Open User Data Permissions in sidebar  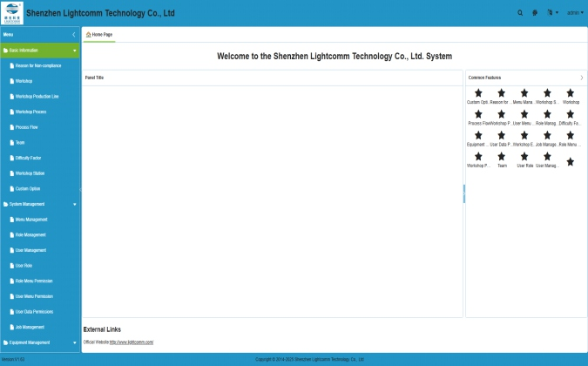point(40,312)
